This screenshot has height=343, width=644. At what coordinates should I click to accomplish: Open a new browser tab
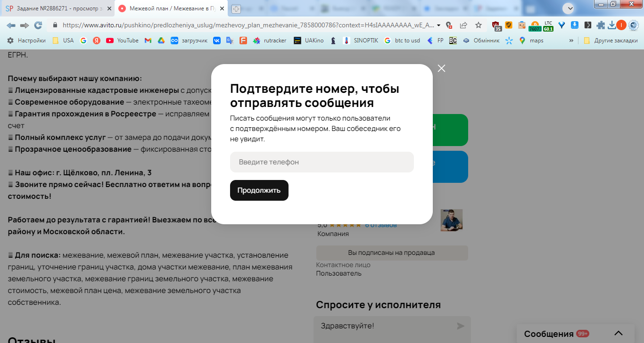(236, 8)
